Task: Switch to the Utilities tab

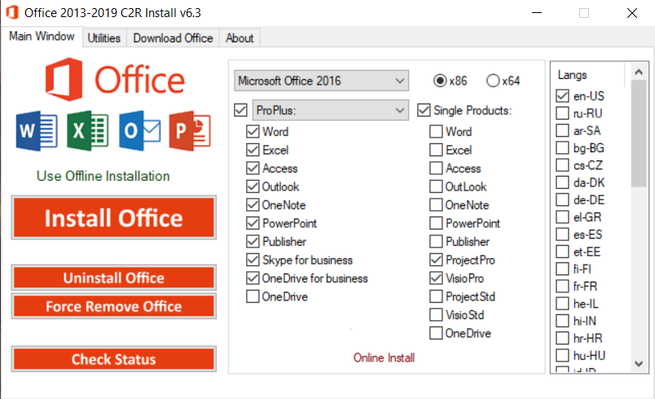Action: (104, 38)
